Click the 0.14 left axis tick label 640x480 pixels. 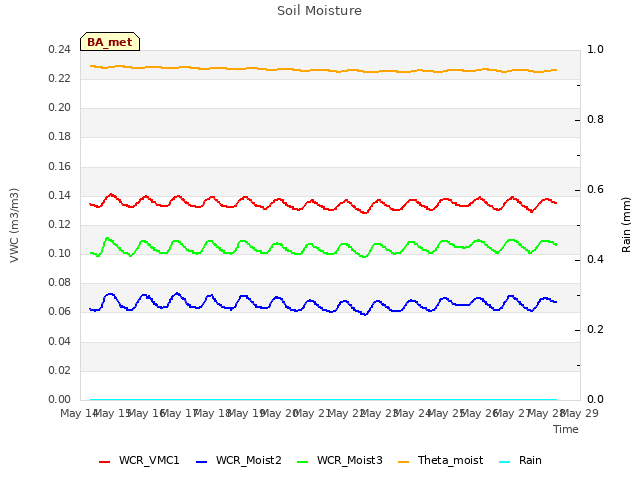59,195
